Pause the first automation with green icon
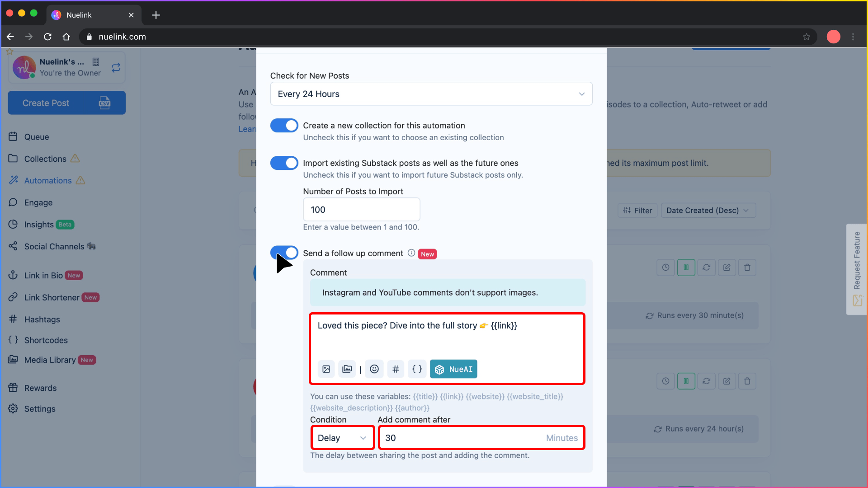The width and height of the screenshot is (868, 488). [x=686, y=267]
